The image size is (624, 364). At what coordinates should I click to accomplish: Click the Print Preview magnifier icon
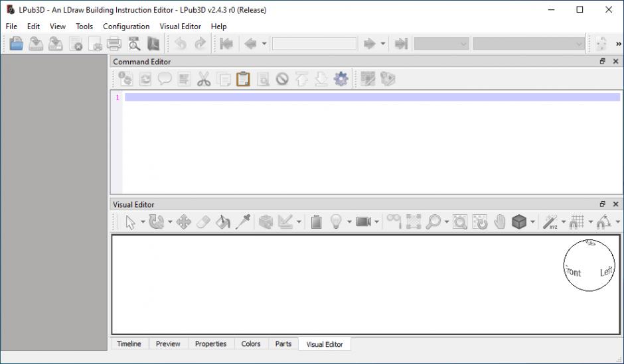[x=134, y=43]
